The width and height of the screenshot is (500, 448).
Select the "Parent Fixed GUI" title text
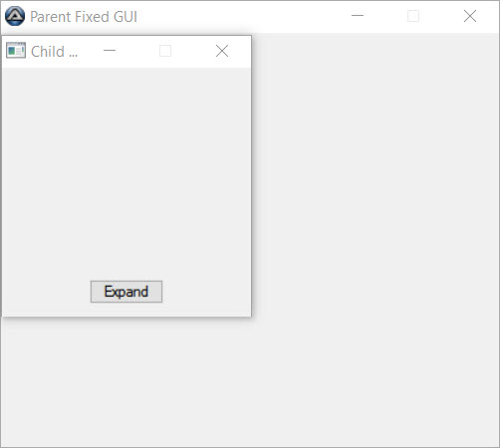84,17
